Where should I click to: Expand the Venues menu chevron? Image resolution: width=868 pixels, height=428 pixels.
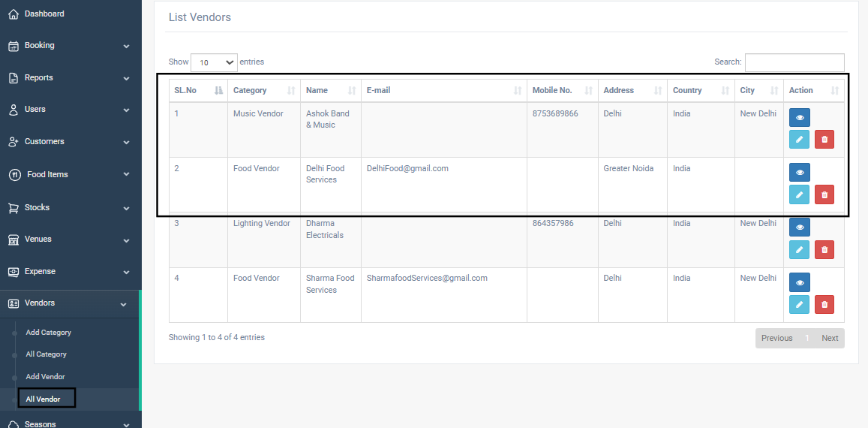pos(126,240)
